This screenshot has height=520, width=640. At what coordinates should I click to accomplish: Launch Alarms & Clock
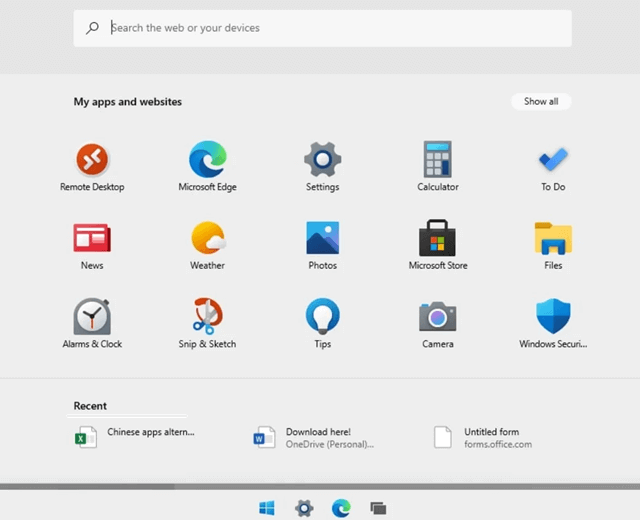[92, 324]
